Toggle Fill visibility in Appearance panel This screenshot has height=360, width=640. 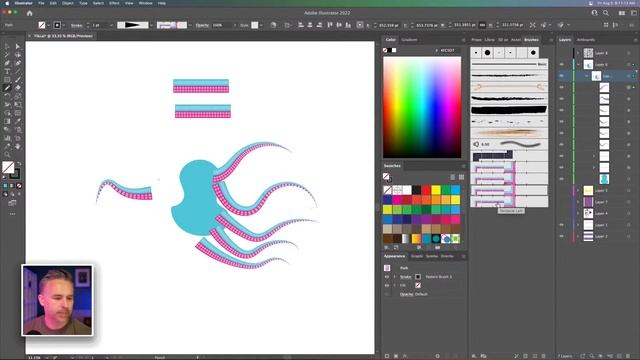click(x=387, y=285)
